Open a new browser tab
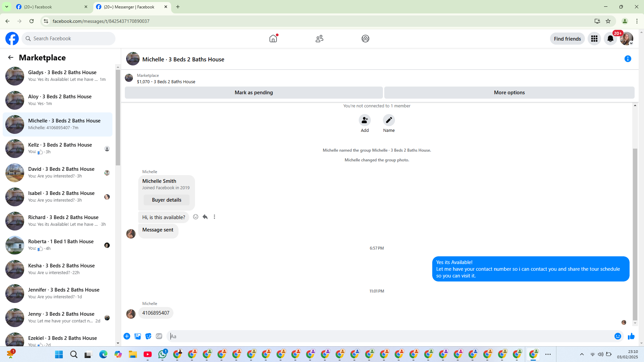644x362 pixels. pos(178,7)
